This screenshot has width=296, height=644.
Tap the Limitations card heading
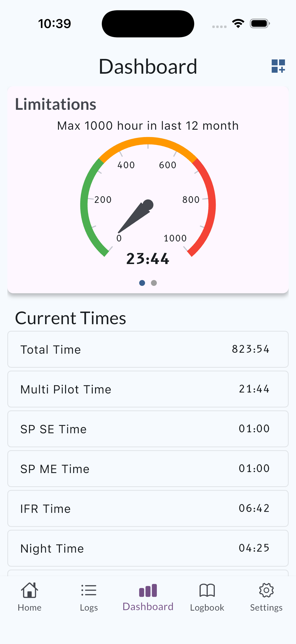click(56, 104)
